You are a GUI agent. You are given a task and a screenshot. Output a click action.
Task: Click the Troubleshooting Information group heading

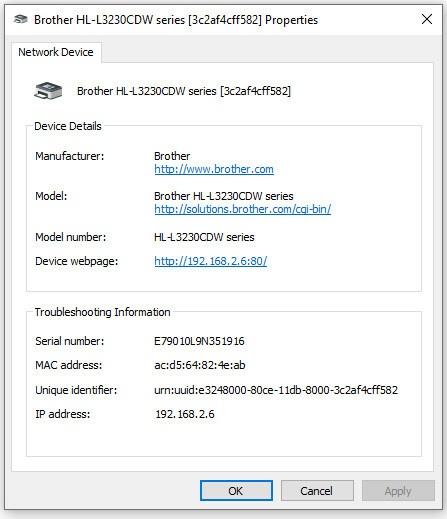coord(102,312)
